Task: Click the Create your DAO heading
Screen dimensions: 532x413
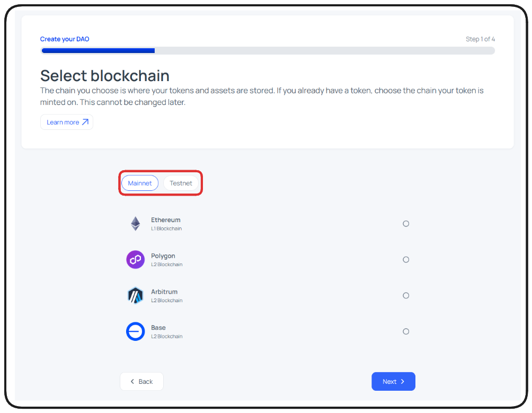Action: [x=65, y=39]
